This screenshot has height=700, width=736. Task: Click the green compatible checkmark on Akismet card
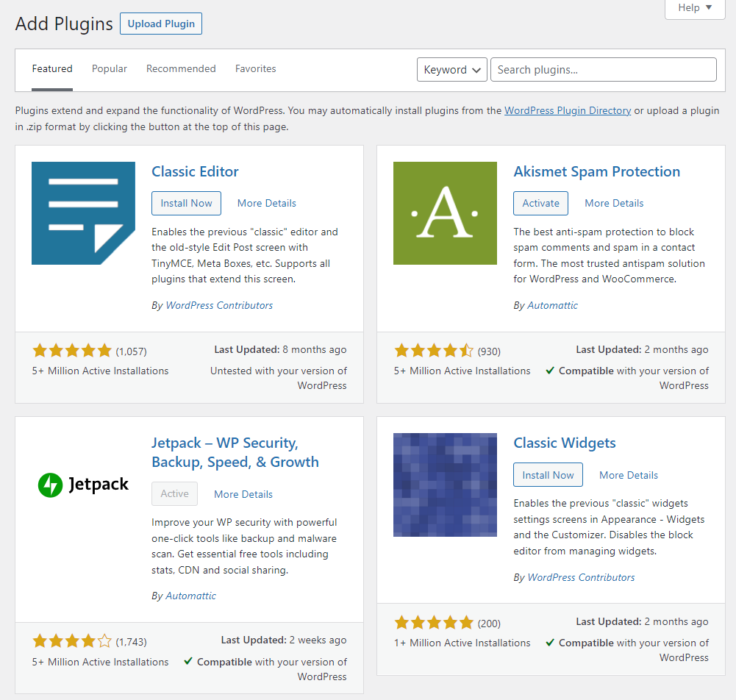coord(550,371)
